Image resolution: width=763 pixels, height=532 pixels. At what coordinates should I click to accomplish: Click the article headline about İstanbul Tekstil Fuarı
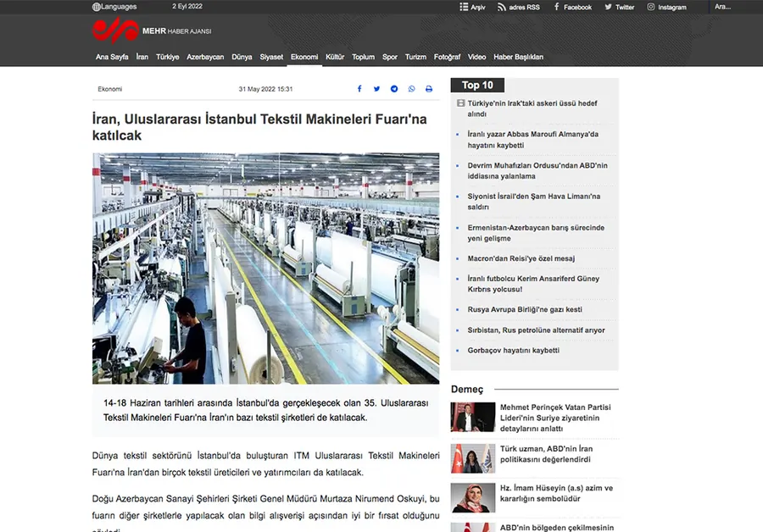point(259,127)
